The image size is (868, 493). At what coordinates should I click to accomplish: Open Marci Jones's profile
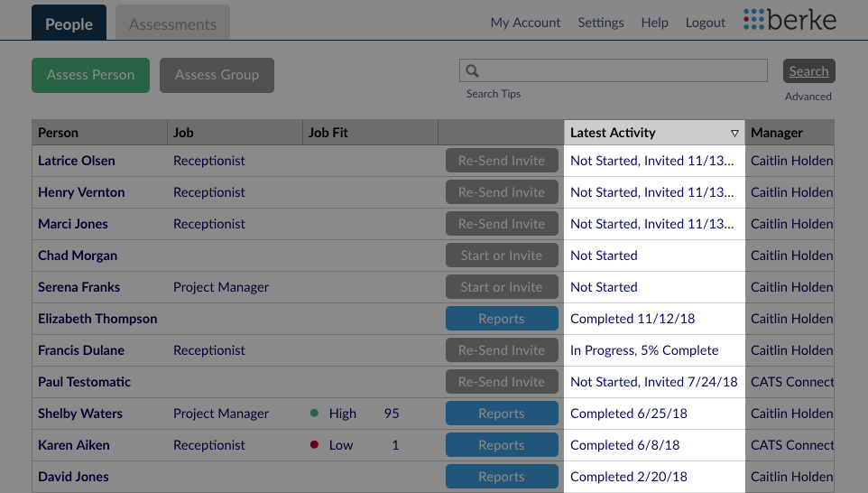click(x=73, y=224)
